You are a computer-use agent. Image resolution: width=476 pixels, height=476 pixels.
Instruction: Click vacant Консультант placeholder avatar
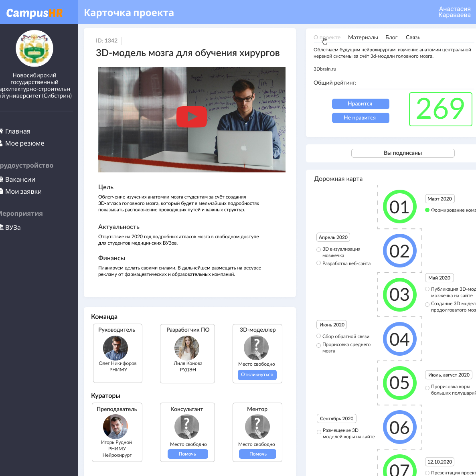coord(187,427)
